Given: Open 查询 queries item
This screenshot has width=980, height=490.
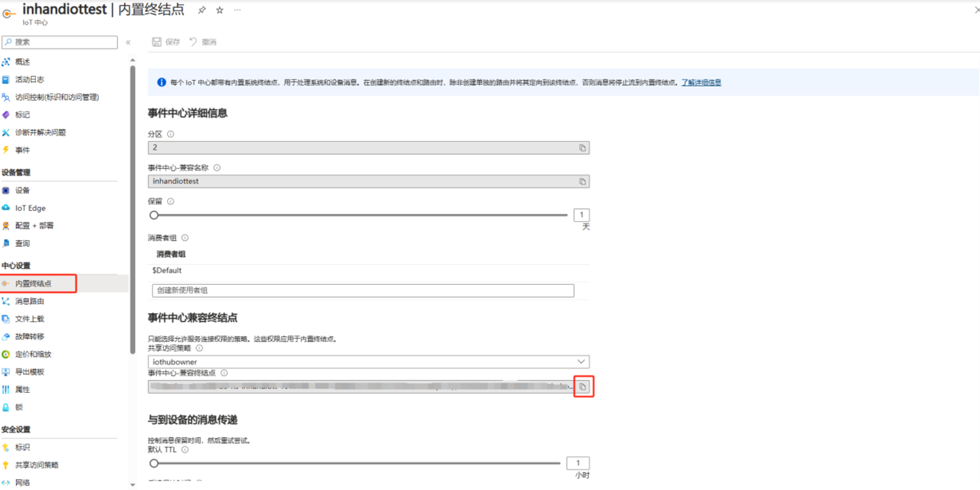Looking at the screenshot, I should (x=22, y=244).
